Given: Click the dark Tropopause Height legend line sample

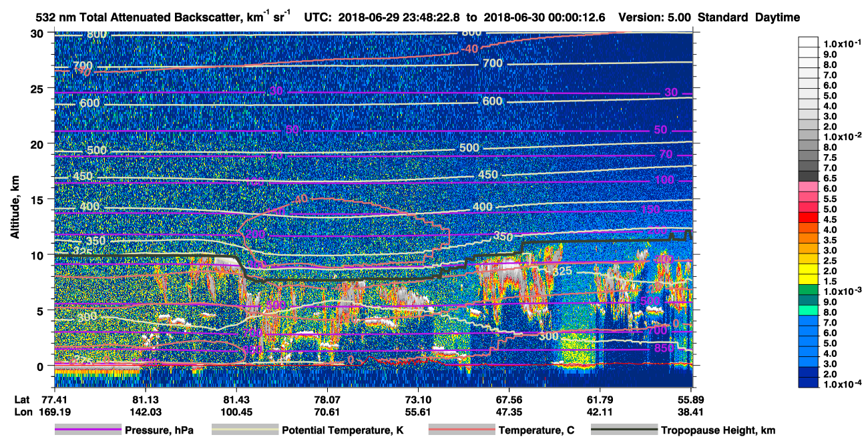Looking at the screenshot, I should pos(624,430).
